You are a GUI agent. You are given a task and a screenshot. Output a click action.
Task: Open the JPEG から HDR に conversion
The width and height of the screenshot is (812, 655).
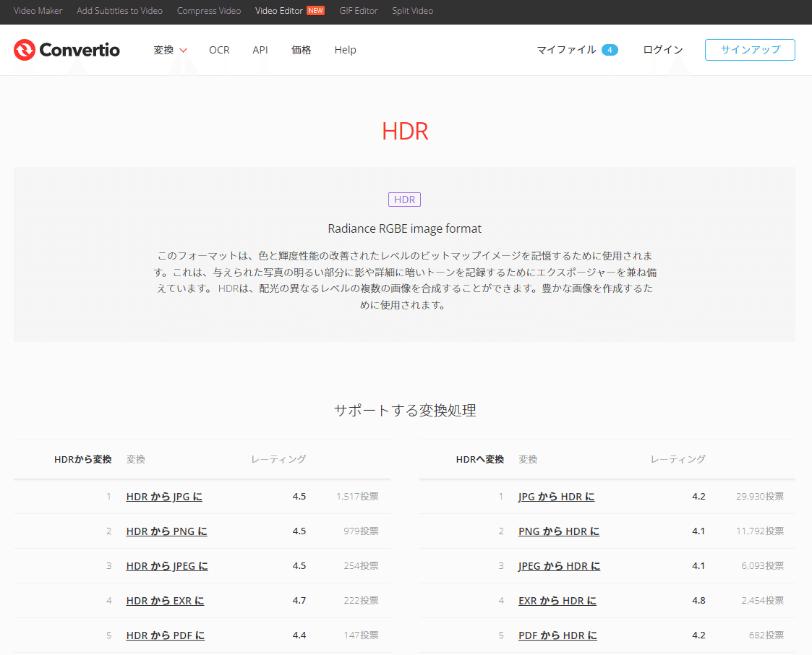(x=559, y=566)
